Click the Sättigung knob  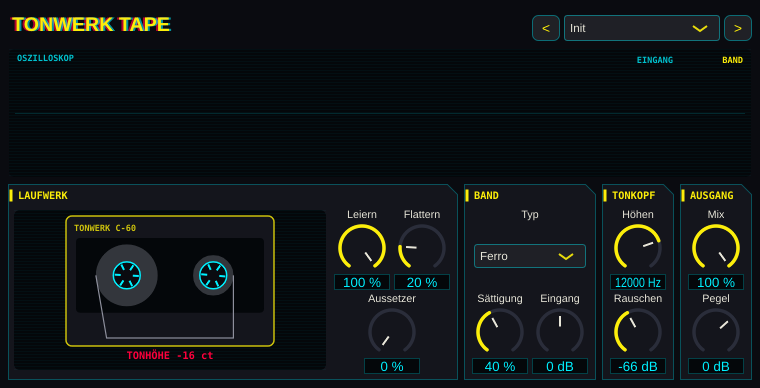500,331
